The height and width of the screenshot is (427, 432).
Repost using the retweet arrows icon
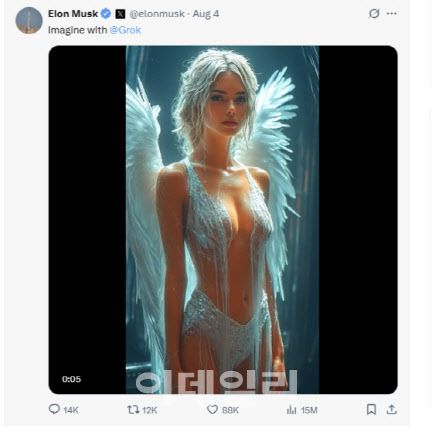[x=133, y=410]
